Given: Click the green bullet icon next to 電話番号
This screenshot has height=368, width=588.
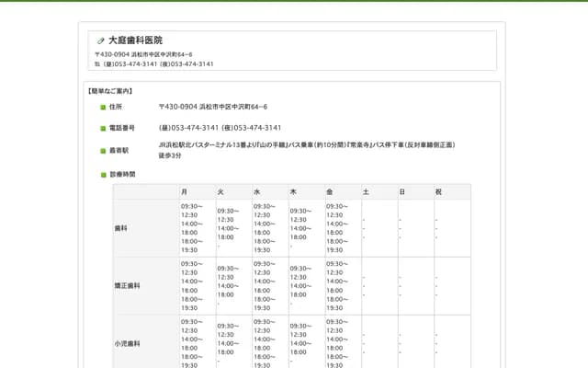Looking at the screenshot, I should pos(103,129).
